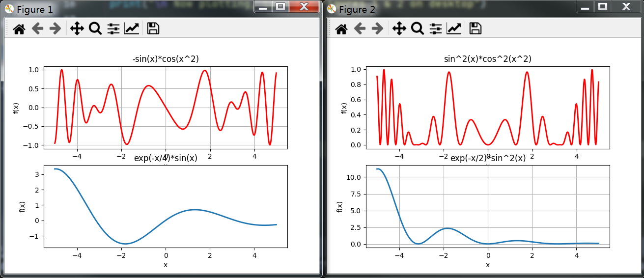Click the x-axis label of Figure 2 bottom plot
The width and height of the screenshot is (644, 278).
488,265
